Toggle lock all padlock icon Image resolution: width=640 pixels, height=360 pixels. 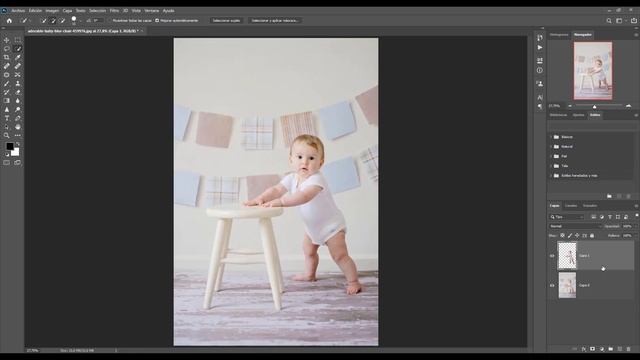592,236
